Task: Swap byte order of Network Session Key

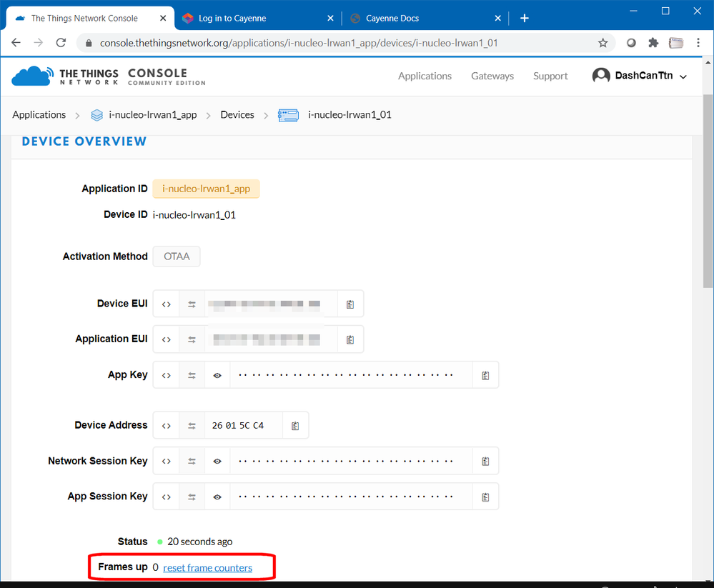Action: click(x=192, y=461)
